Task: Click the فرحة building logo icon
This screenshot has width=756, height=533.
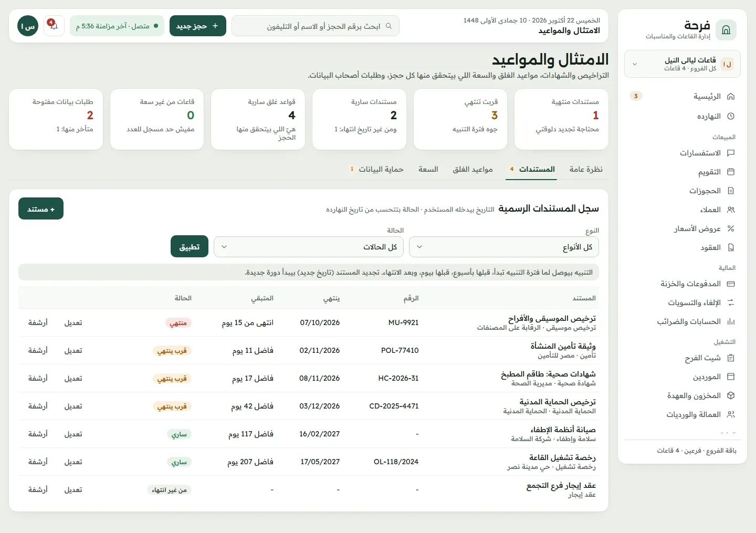Action: 726,30
